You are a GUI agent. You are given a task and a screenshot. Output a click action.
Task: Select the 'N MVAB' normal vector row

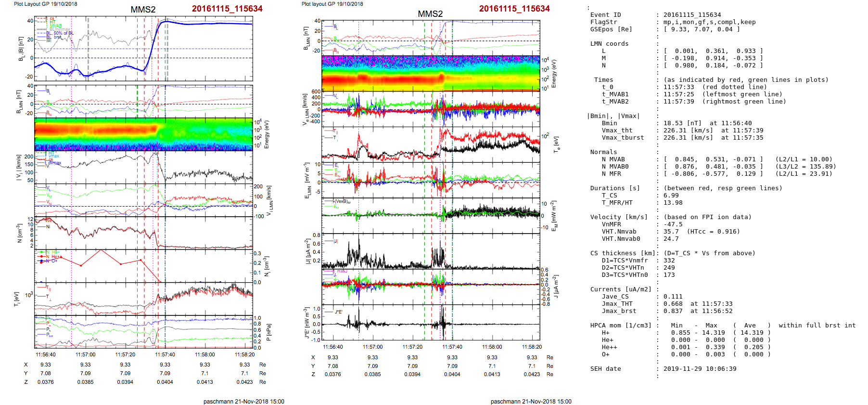[717, 159]
